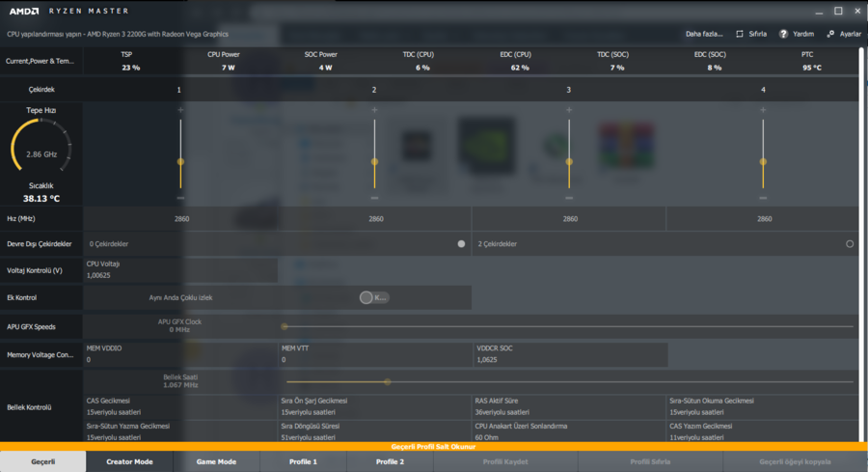Click core 3 speed value 2860
The width and height of the screenshot is (868, 472).
[570, 219]
